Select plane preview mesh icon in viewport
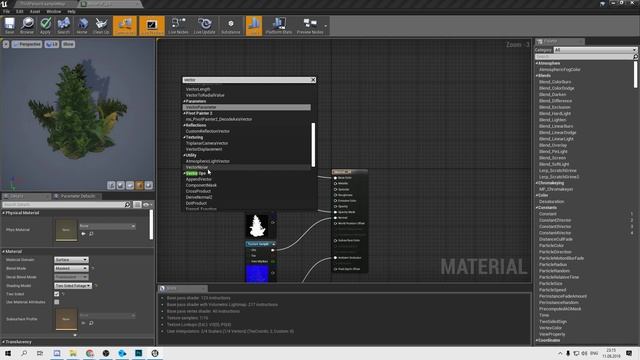Viewport: 640px width, 360px height. coord(130,185)
